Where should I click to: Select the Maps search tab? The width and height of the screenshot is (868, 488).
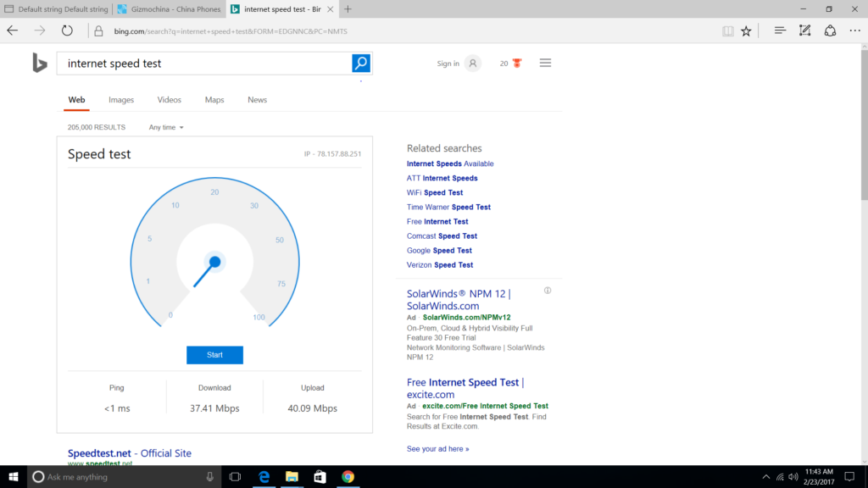click(214, 100)
